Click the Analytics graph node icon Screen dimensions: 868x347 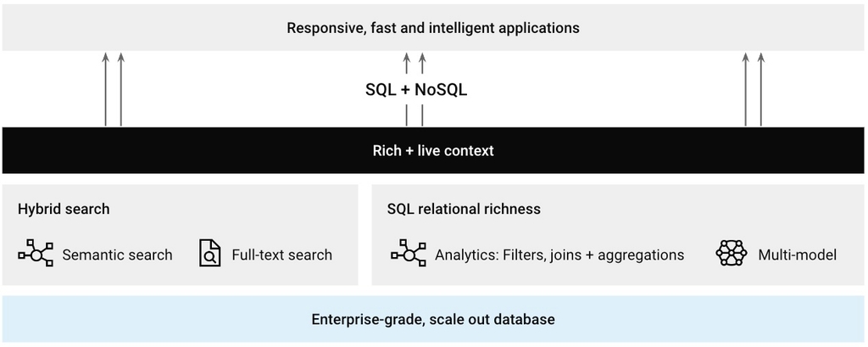(409, 254)
